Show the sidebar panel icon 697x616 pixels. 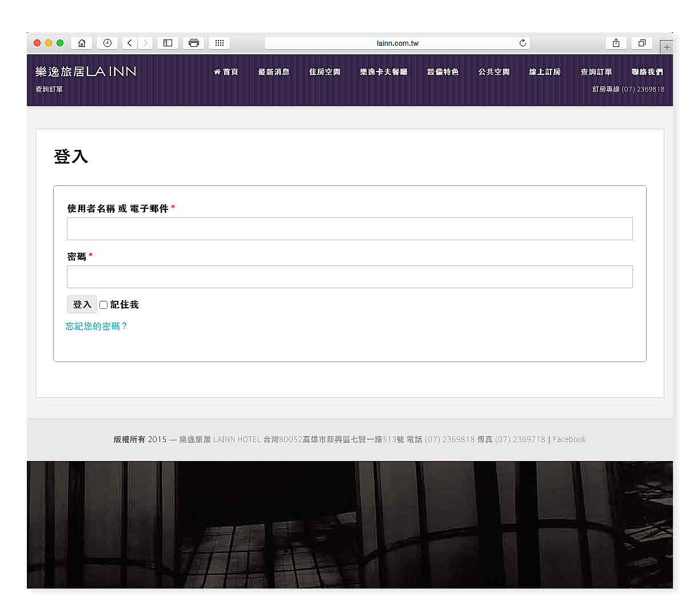coord(168,43)
